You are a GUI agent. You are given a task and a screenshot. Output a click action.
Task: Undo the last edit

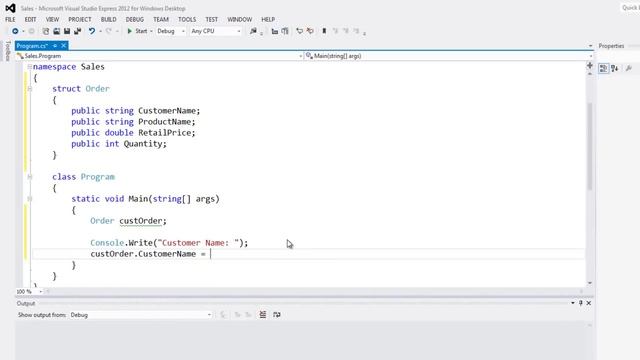tap(92, 31)
